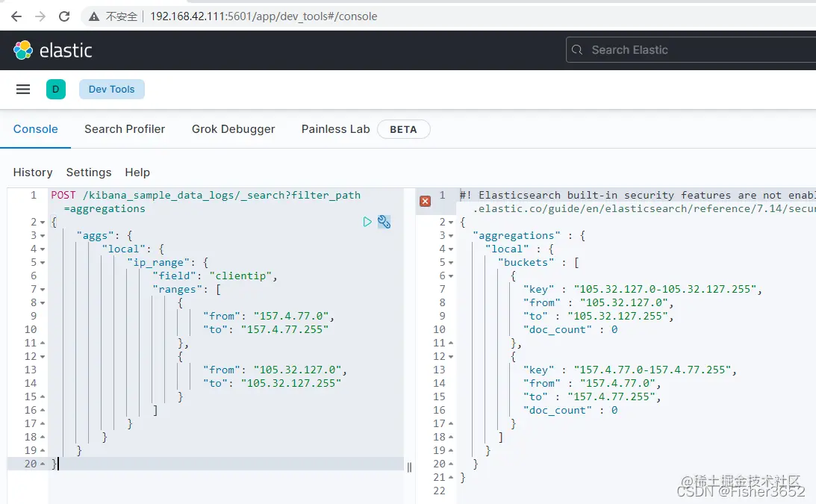Click "105.32.127.255" to value in request
Screen dimensions: 816x504
(x=291, y=383)
